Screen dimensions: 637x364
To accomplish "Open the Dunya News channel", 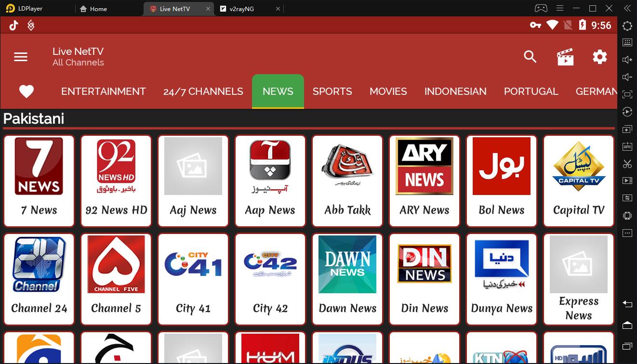I will click(x=502, y=279).
